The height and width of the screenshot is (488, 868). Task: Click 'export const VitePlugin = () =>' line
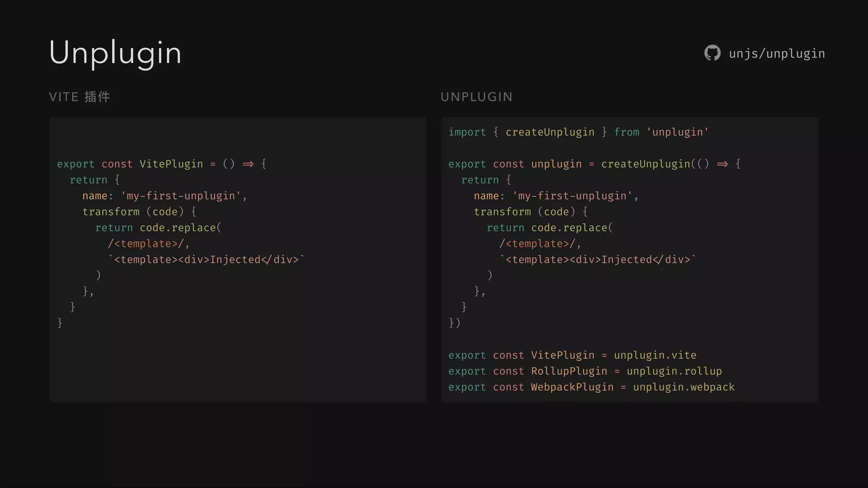pyautogui.click(x=162, y=164)
